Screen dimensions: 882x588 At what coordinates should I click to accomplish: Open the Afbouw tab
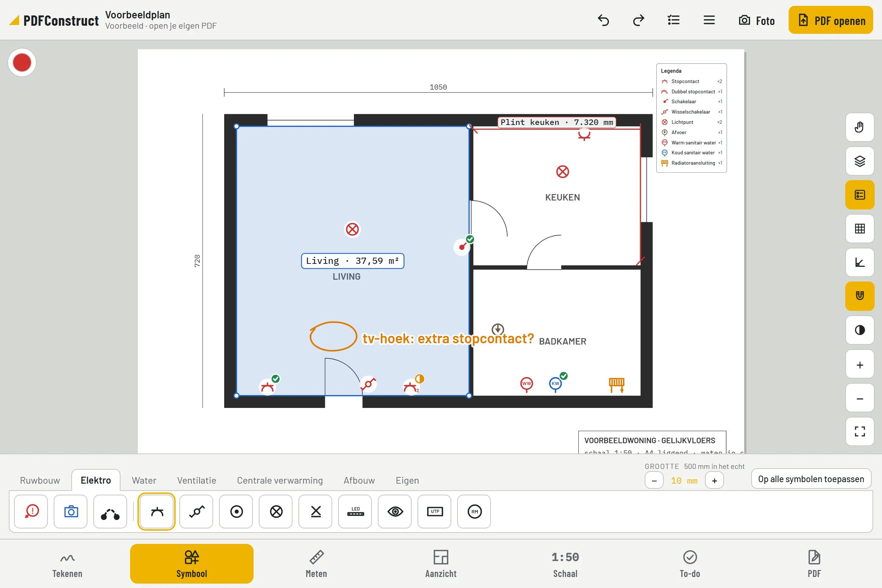tap(359, 480)
